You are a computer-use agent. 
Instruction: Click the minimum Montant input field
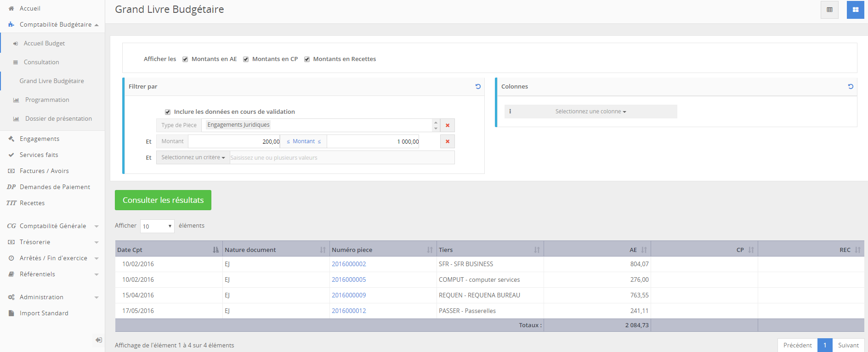point(234,141)
